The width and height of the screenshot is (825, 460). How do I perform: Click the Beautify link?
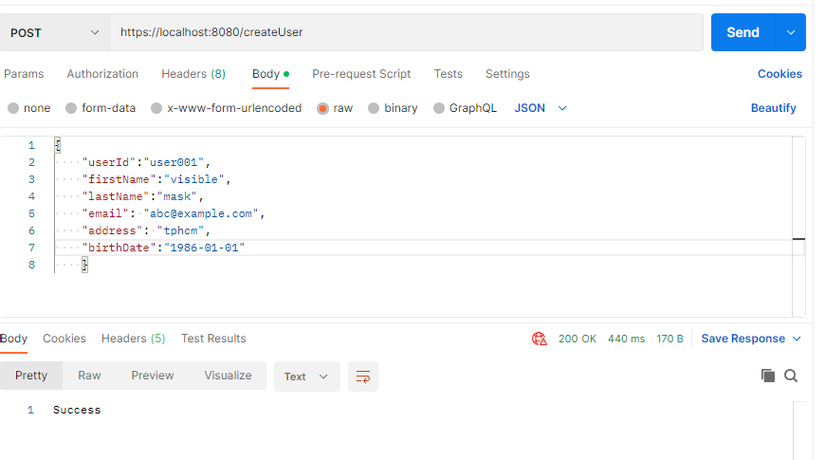click(773, 108)
